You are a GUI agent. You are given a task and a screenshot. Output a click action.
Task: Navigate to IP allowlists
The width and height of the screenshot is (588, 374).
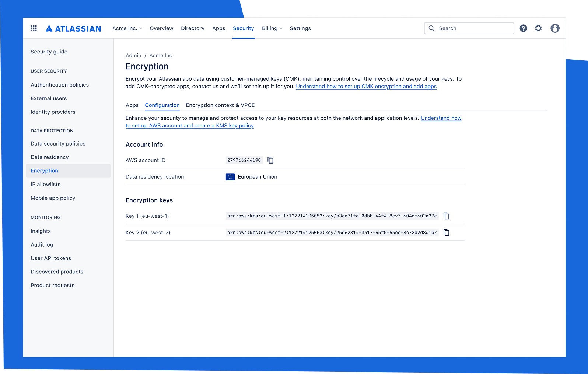coord(45,184)
